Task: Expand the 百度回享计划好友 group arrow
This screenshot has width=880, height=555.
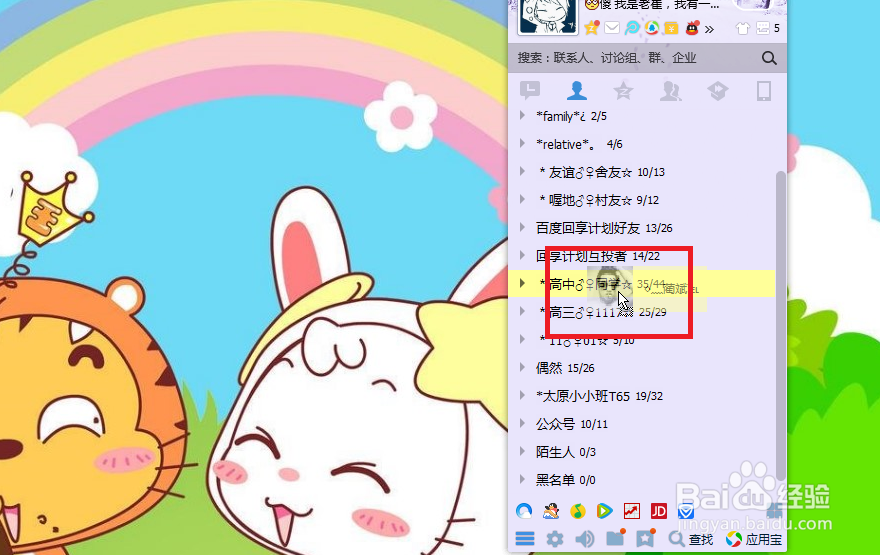Action: (522, 227)
